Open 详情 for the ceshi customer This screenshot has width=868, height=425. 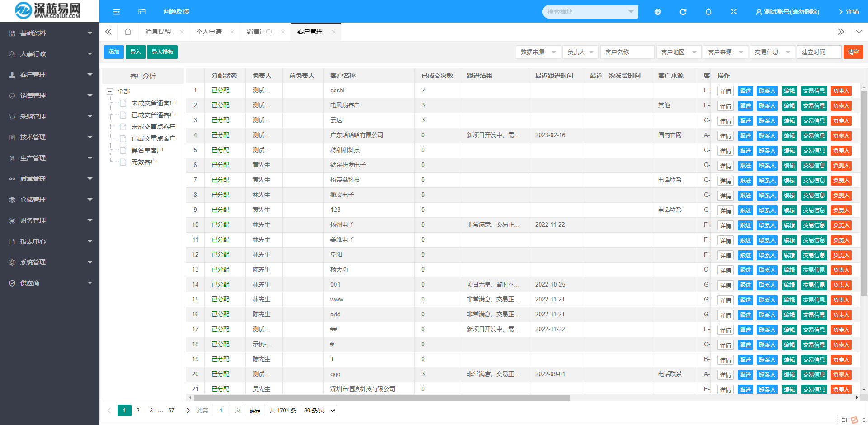(x=726, y=91)
